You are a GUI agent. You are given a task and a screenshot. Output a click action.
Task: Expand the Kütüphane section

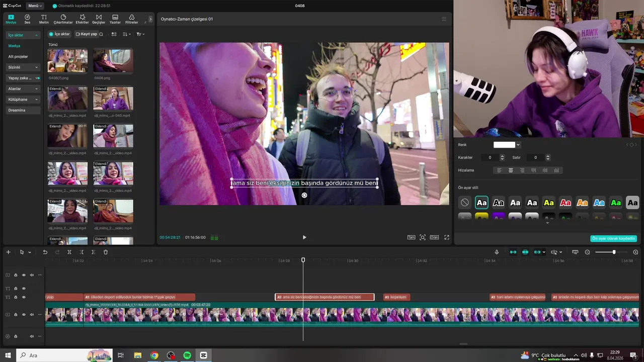pos(36,100)
